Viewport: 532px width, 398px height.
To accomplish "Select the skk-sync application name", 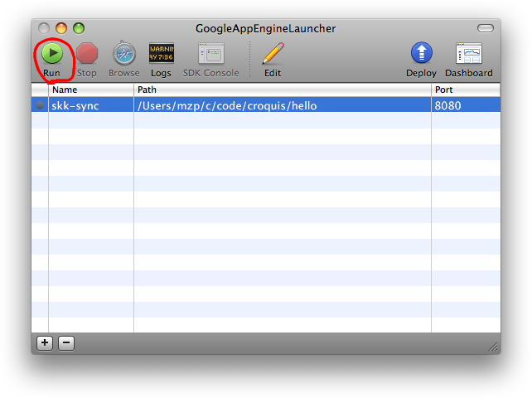I will 75,105.
